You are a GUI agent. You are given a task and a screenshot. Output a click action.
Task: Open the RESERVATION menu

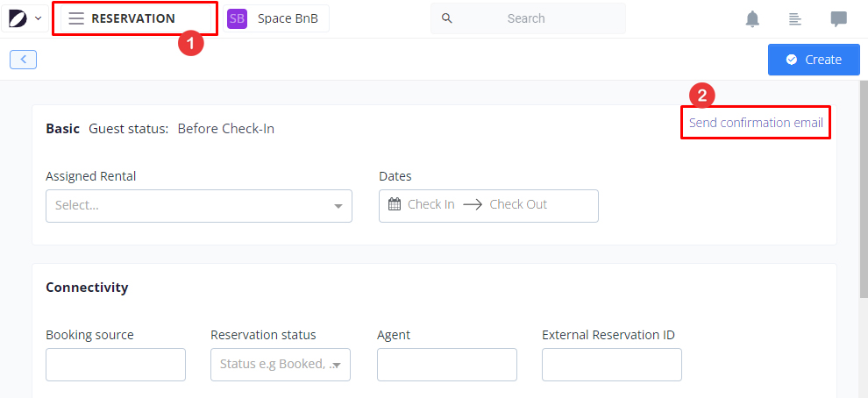coord(132,18)
